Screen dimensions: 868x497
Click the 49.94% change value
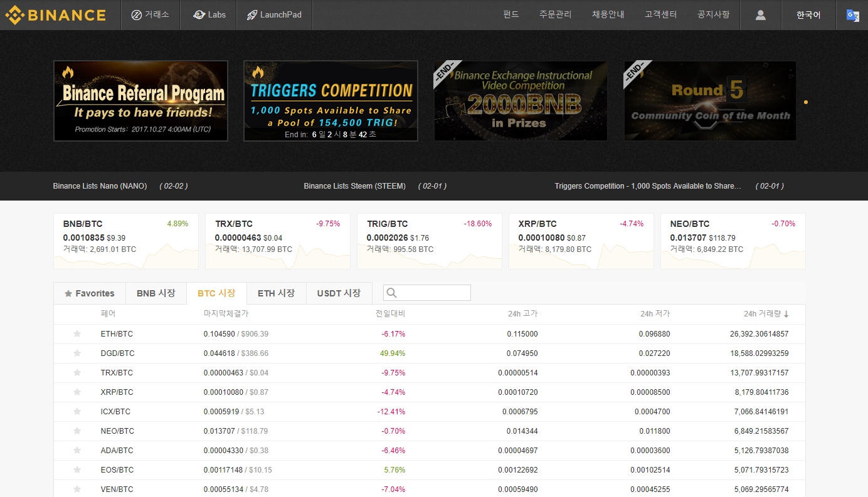[x=393, y=353]
